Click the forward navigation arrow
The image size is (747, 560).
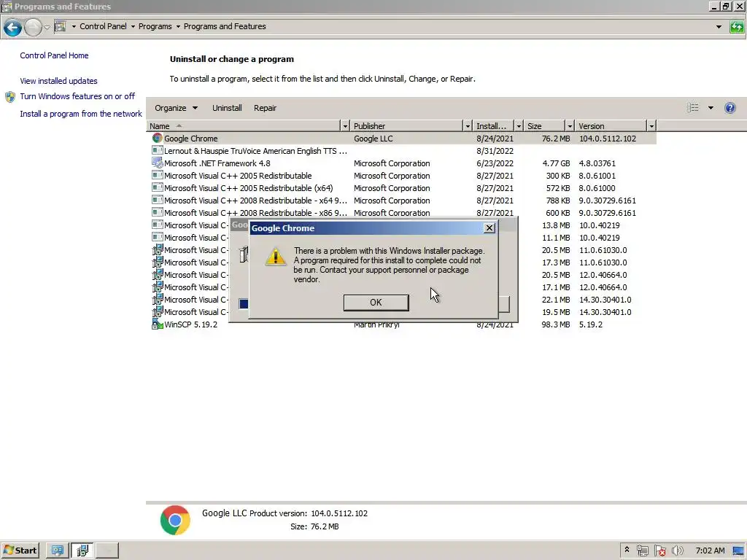[33, 28]
